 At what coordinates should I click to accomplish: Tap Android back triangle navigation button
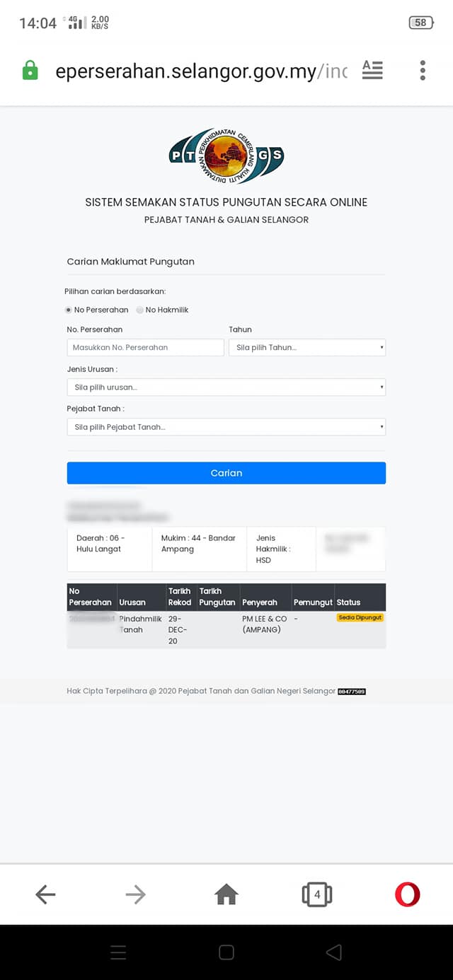pyautogui.click(x=334, y=952)
